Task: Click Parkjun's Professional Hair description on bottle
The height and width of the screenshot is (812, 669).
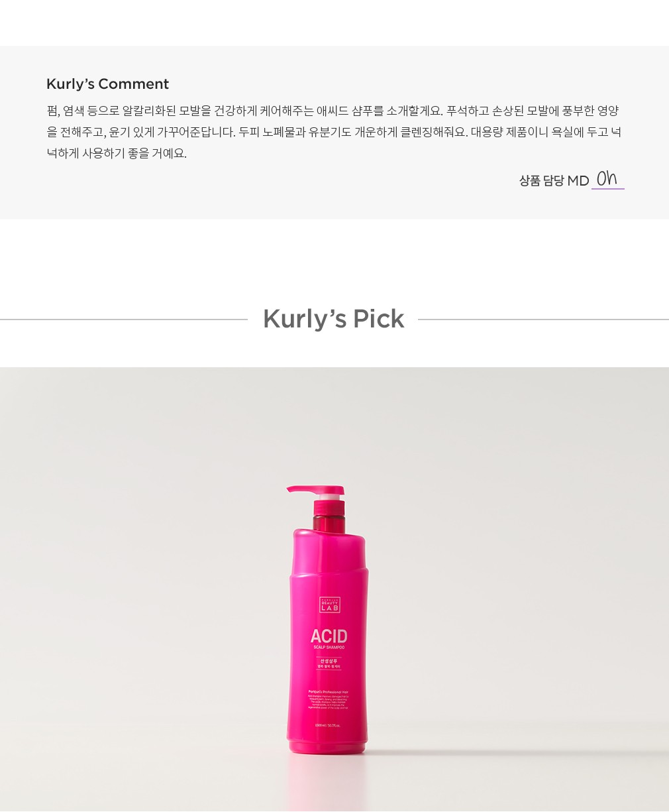Action: click(329, 700)
